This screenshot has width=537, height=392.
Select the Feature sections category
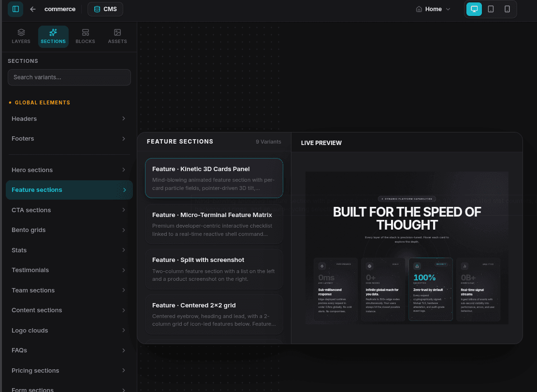69,190
